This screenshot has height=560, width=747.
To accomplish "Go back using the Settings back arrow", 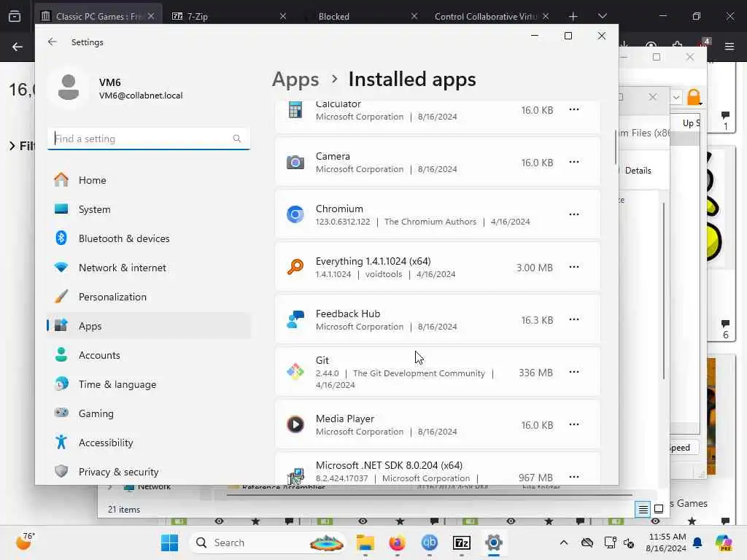I will [x=53, y=42].
